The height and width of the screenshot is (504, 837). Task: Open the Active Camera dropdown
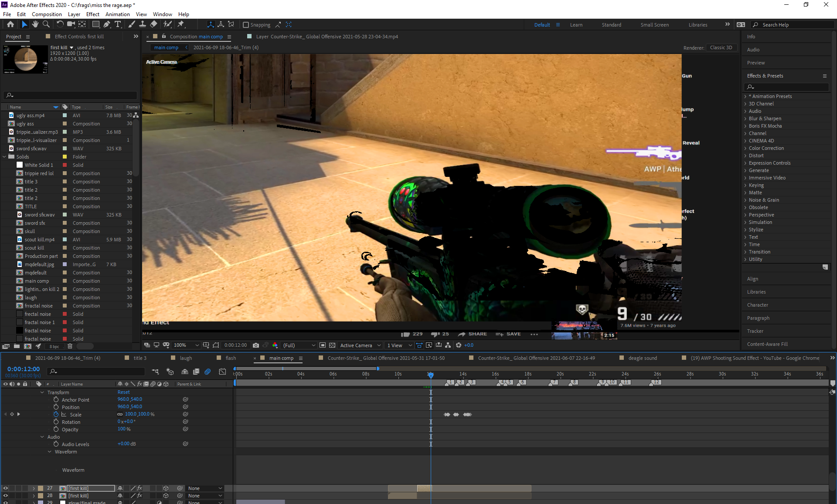pyautogui.click(x=360, y=345)
